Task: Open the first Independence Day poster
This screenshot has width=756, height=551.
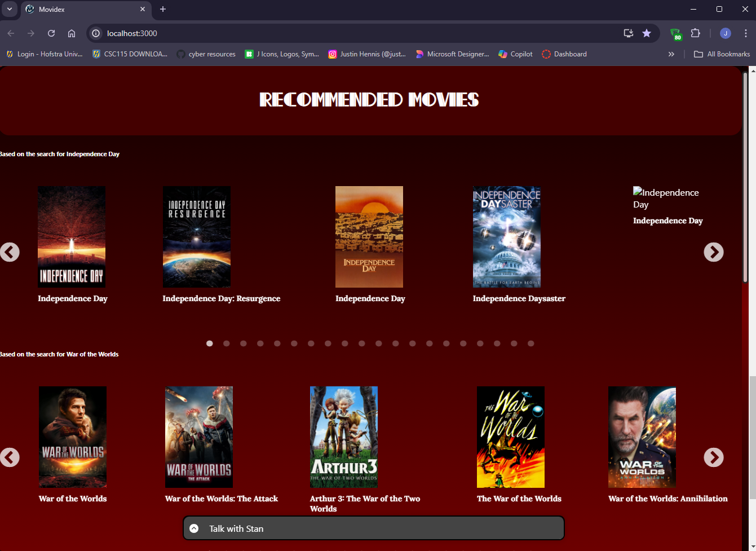Action: click(x=72, y=237)
